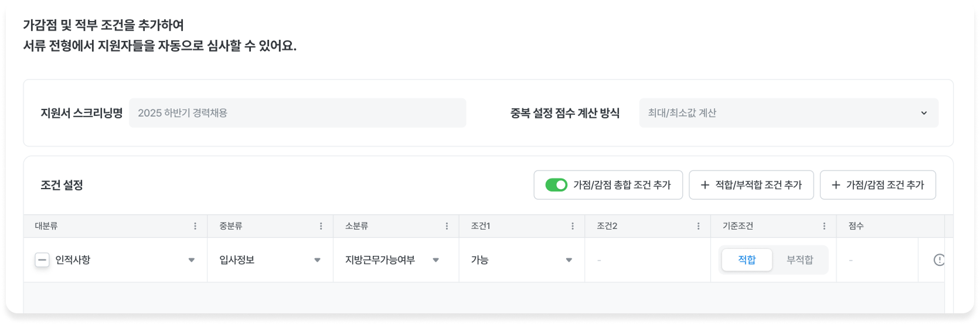The width and height of the screenshot is (980, 325).
Task: Toggle 가점/감점 총합 조건 추가 switch
Action: click(556, 185)
